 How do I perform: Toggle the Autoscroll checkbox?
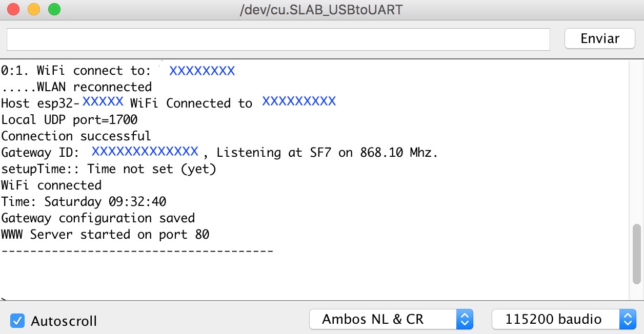(x=18, y=321)
